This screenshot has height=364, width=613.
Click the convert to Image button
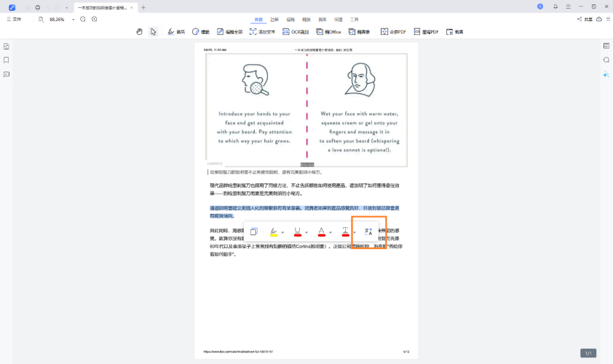pyautogui.click(x=359, y=32)
